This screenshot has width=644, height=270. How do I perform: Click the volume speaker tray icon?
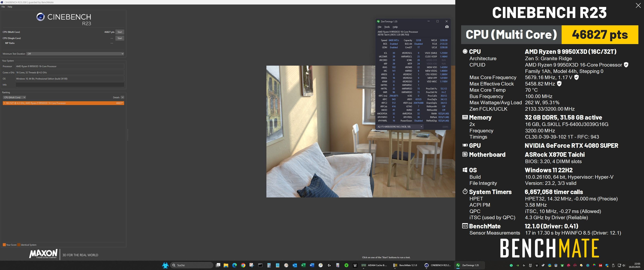click(624, 265)
